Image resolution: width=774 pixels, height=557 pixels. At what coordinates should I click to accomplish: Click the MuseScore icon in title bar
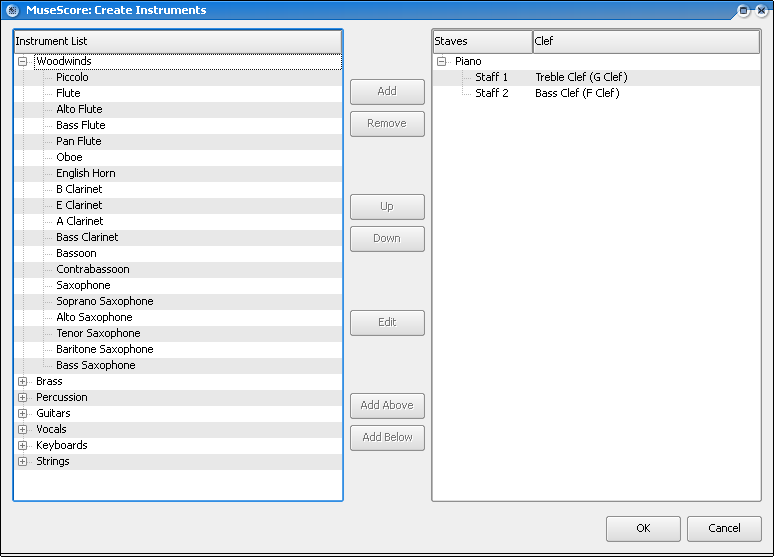12,10
